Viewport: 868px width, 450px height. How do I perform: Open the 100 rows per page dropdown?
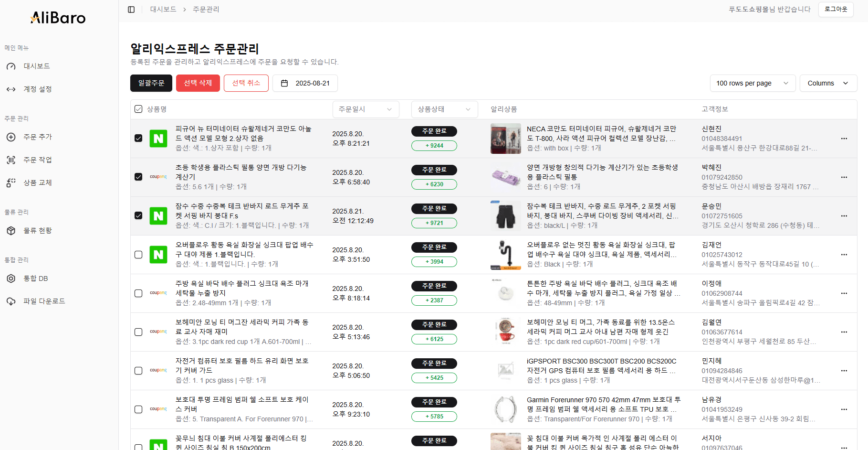point(752,83)
